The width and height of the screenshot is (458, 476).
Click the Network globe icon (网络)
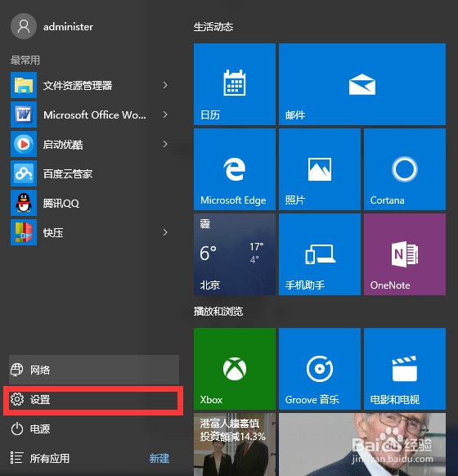click(x=16, y=370)
